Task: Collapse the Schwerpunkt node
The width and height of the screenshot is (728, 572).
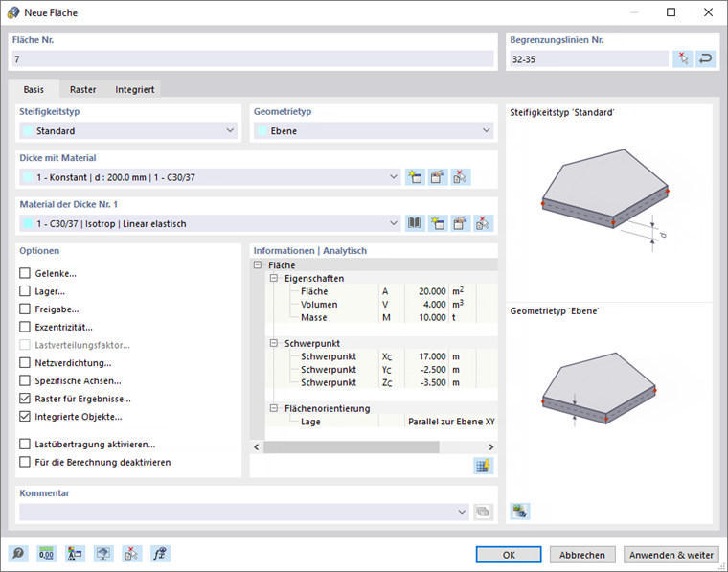Action: [x=274, y=343]
